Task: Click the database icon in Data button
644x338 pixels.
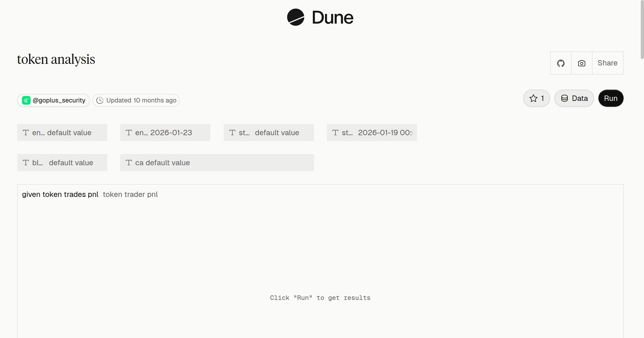Action: click(x=565, y=98)
